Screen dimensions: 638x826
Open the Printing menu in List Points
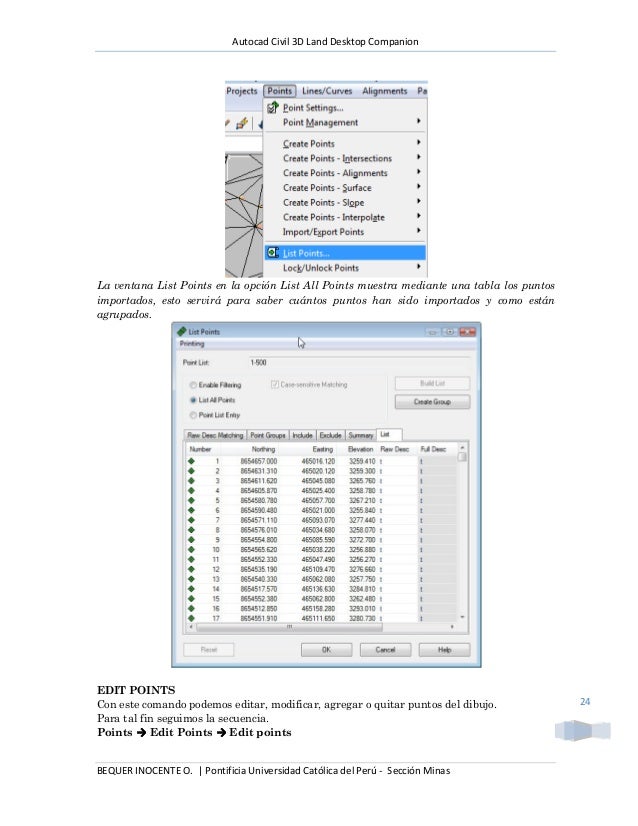pos(192,343)
